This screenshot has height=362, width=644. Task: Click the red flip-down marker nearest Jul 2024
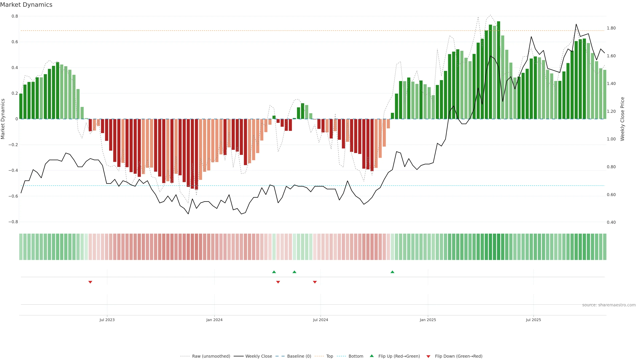pyautogui.click(x=315, y=282)
